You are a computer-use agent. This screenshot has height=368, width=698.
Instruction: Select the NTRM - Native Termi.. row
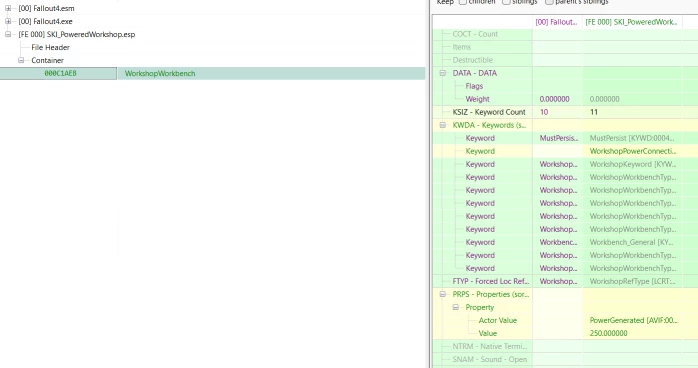point(490,346)
